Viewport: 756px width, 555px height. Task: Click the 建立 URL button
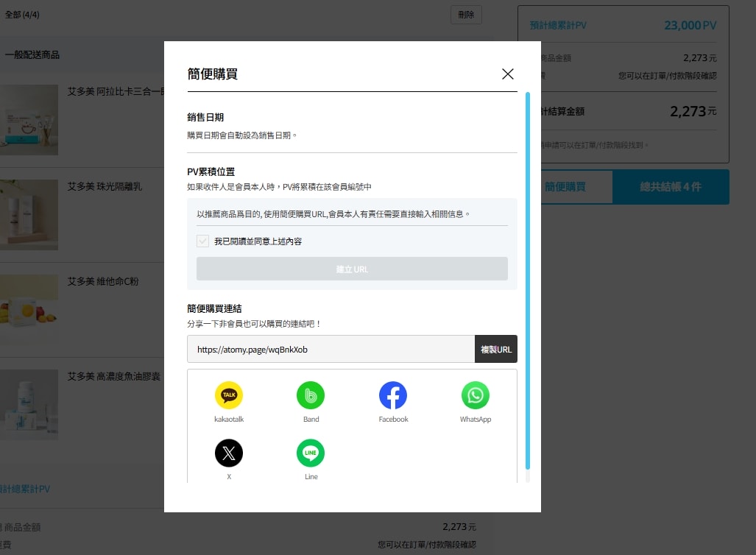pos(352,269)
